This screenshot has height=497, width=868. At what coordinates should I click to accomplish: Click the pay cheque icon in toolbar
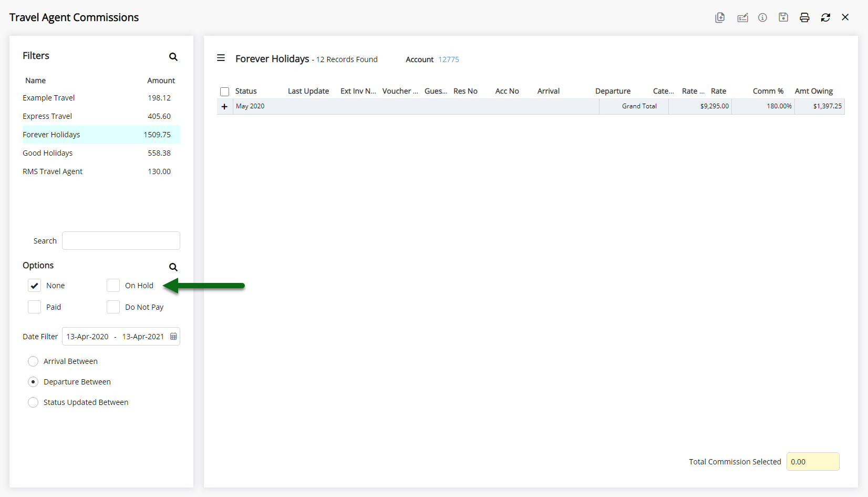742,18
